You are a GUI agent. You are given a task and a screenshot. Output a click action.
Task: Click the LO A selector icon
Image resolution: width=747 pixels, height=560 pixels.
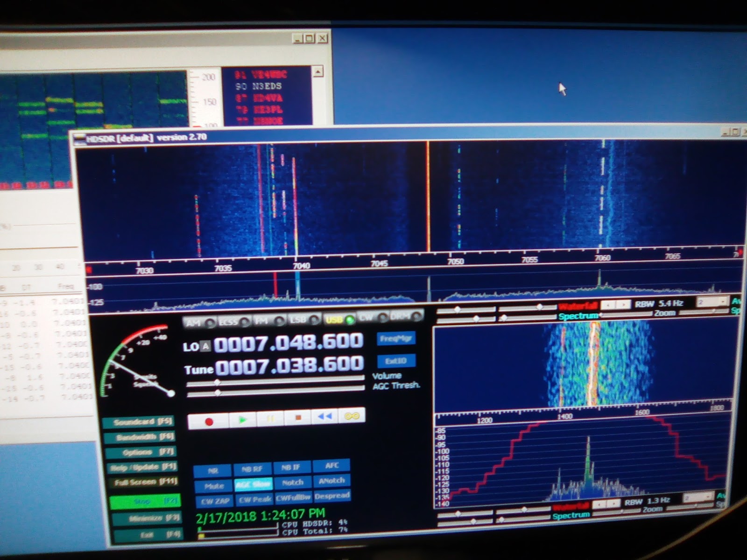[205, 346]
